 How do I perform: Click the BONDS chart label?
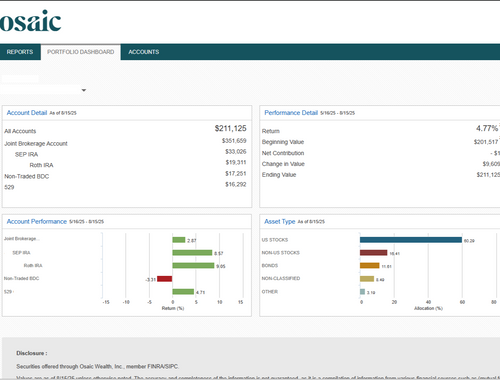click(x=270, y=265)
